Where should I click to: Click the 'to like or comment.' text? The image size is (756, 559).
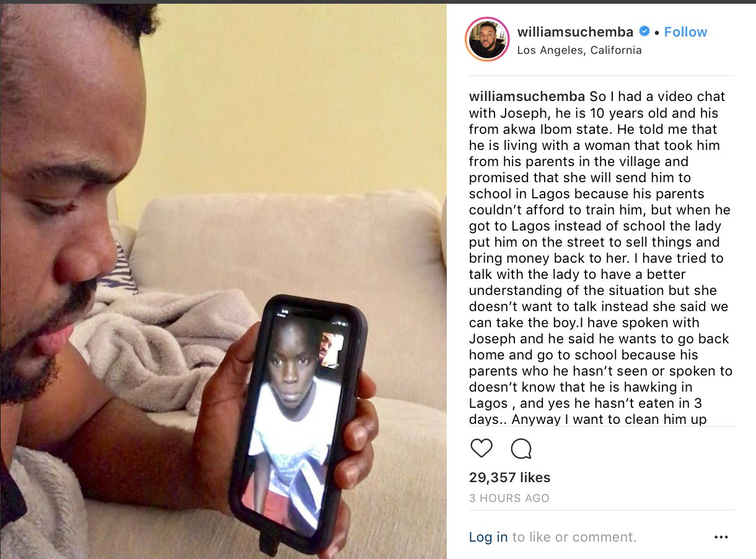[x=574, y=537]
